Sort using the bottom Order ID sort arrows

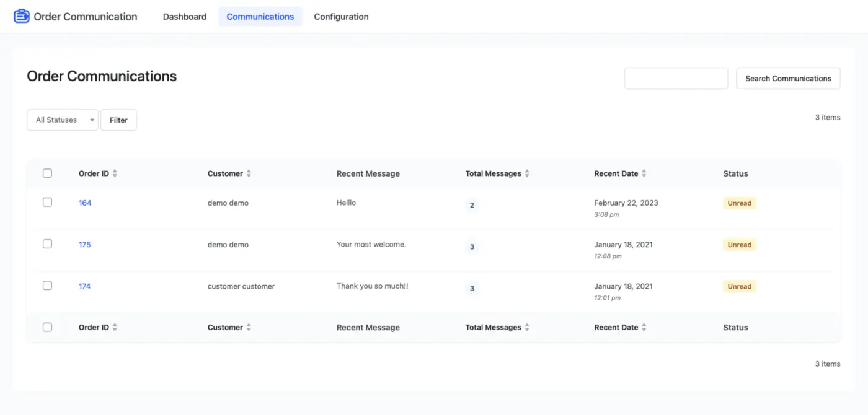[x=114, y=327]
